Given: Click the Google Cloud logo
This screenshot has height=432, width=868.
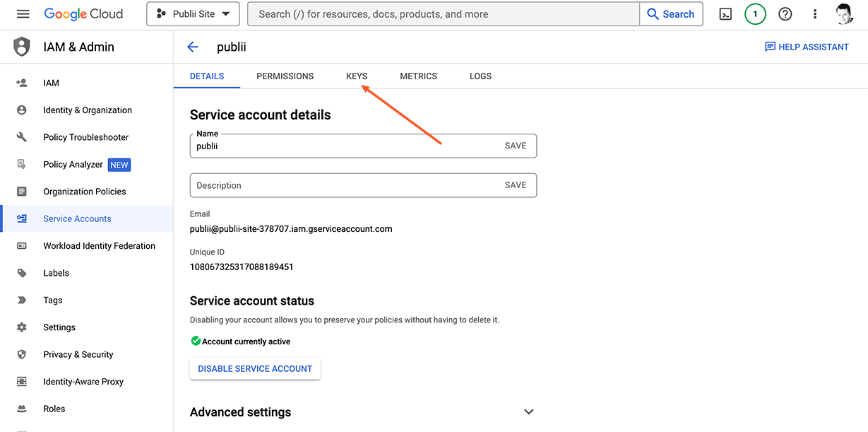Looking at the screenshot, I should 83,13.
